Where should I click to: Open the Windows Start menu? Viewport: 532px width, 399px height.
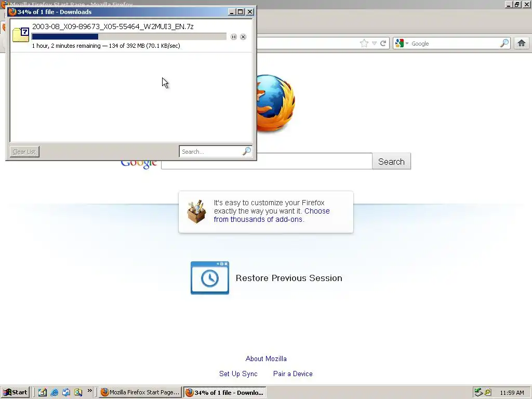point(15,392)
